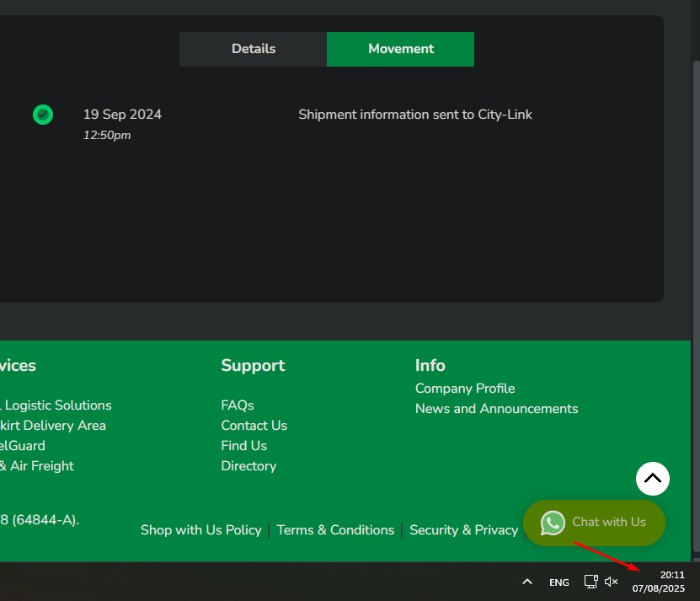
Task: Open the FAQs link
Action: [238, 405]
